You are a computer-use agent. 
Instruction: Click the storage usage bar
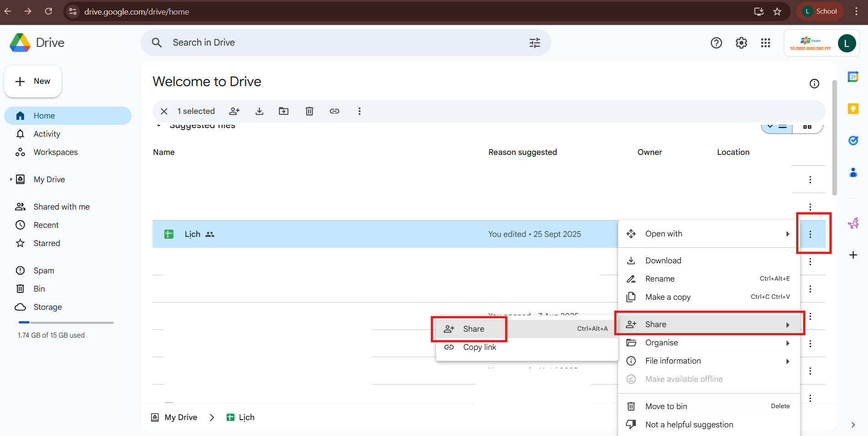[x=66, y=323]
